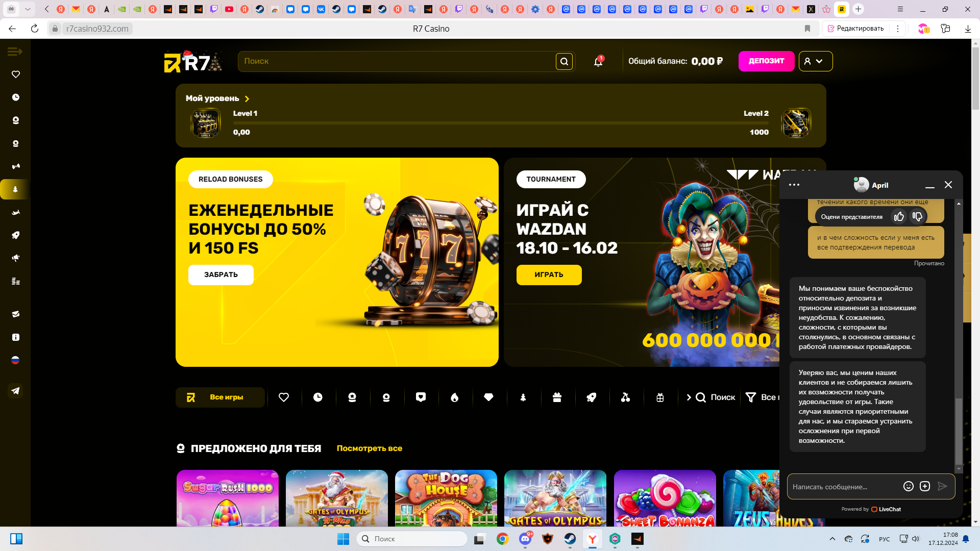Open the Windows Start menu
Image resolution: width=980 pixels, height=551 pixels.
pyautogui.click(x=343, y=539)
